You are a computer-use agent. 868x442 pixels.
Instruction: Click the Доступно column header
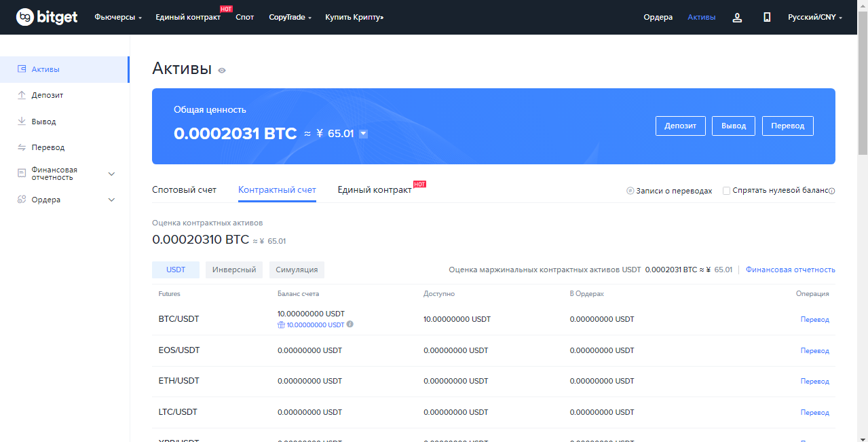click(439, 294)
